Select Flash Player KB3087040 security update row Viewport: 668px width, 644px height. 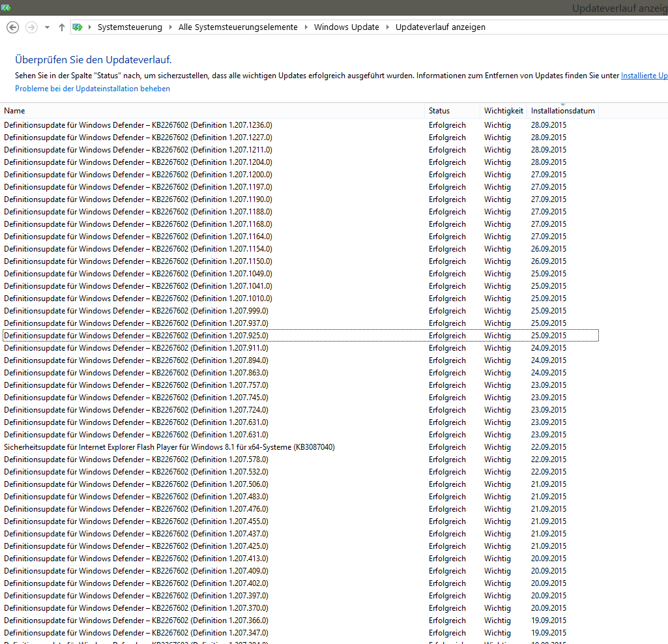tap(300, 447)
